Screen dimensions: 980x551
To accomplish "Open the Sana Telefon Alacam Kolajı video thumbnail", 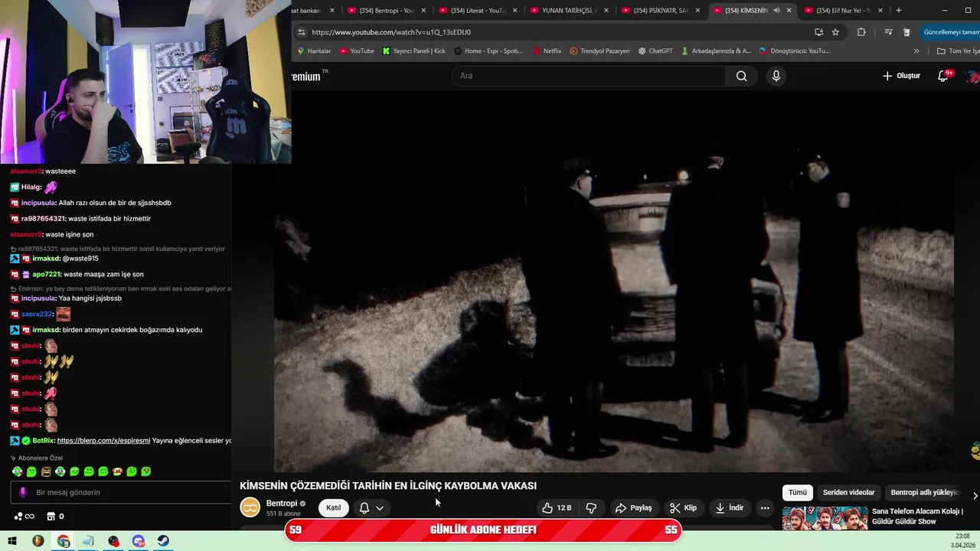I will coord(825,518).
